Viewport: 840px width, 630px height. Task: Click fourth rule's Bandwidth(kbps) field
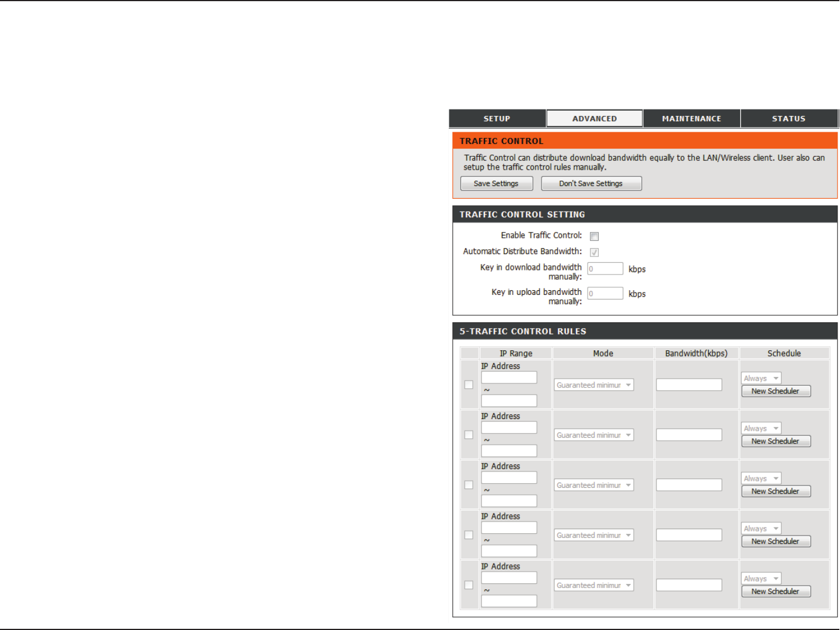click(x=689, y=535)
